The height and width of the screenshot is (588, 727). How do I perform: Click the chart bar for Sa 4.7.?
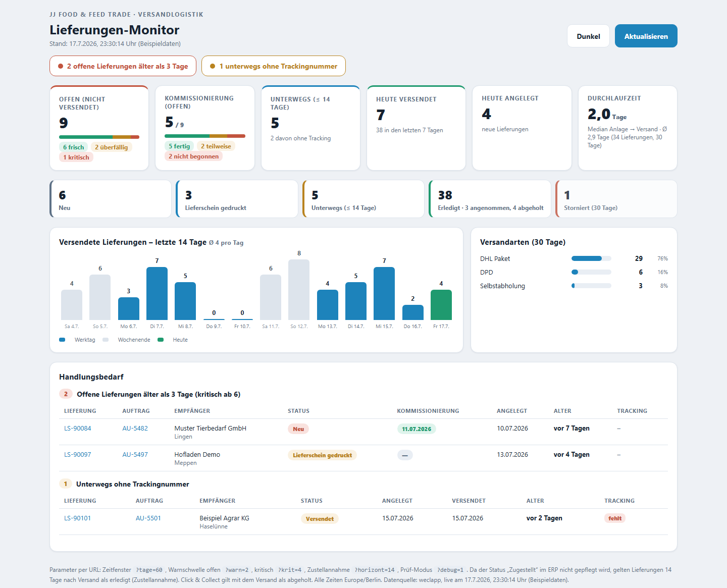72,305
